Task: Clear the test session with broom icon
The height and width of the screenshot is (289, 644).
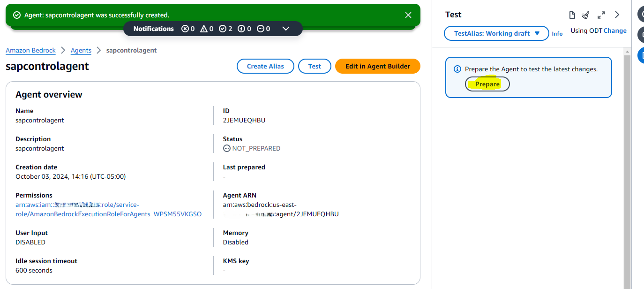Action: coord(586,15)
